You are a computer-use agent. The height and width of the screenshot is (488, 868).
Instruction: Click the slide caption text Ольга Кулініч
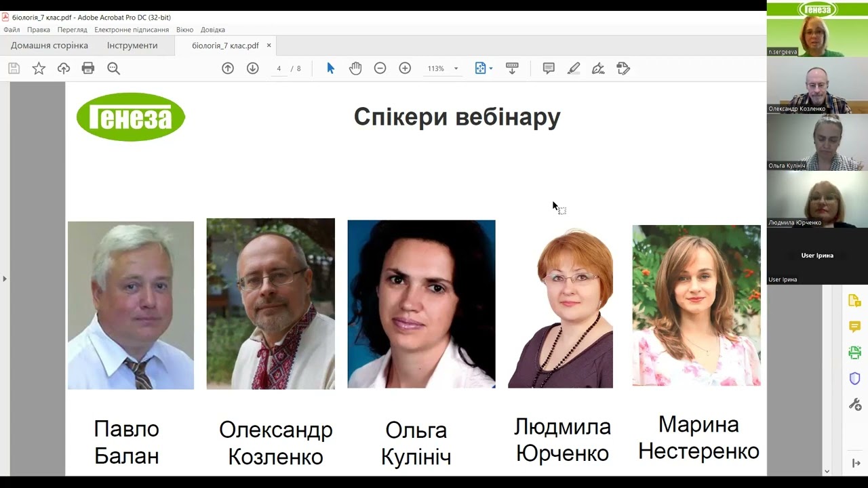click(x=416, y=443)
